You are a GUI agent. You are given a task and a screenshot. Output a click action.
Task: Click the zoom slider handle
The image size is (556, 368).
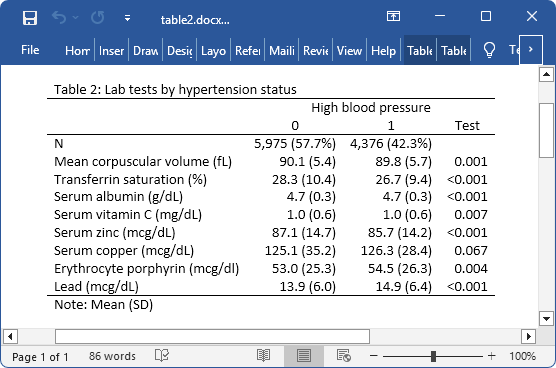point(433,356)
